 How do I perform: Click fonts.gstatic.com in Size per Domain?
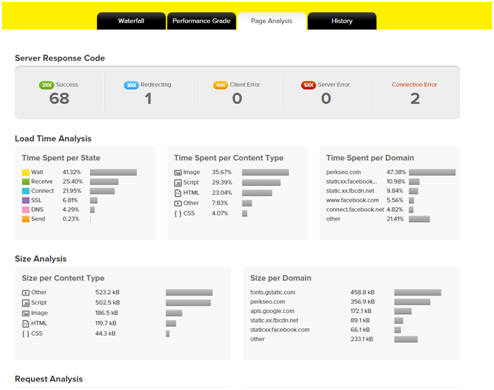pyautogui.click(x=273, y=292)
